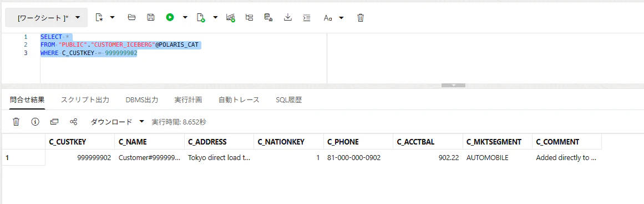Click the new file icon in the toolbar
The height and width of the screenshot is (204, 644).
[x=99, y=17]
